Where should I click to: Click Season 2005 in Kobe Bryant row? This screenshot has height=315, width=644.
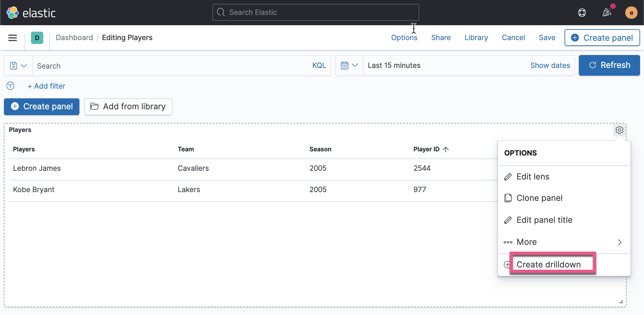(318, 190)
